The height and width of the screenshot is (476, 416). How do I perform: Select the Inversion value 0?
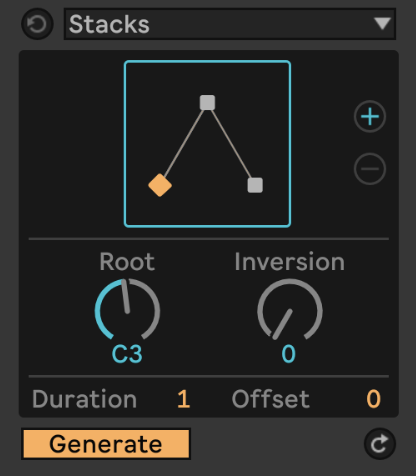coord(289,354)
